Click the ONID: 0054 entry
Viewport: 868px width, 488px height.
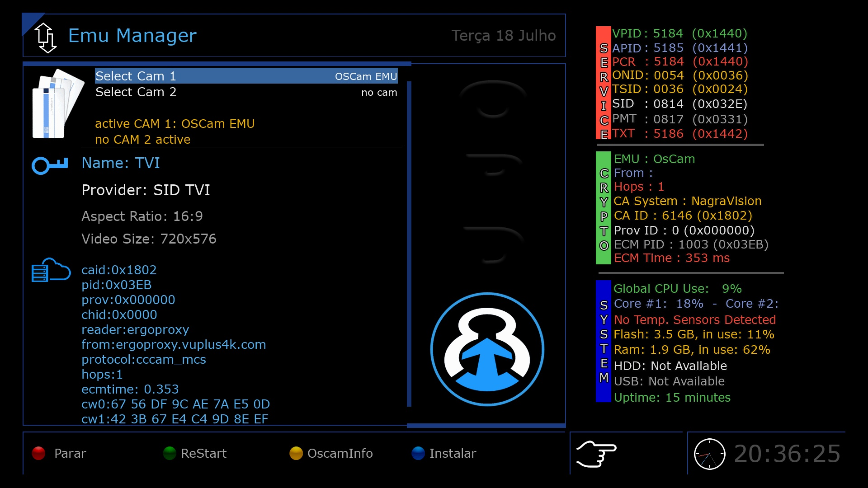tap(680, 75)
